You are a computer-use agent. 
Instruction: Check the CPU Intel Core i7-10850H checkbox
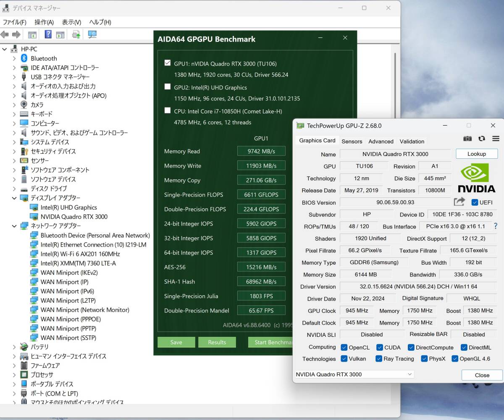168,111
